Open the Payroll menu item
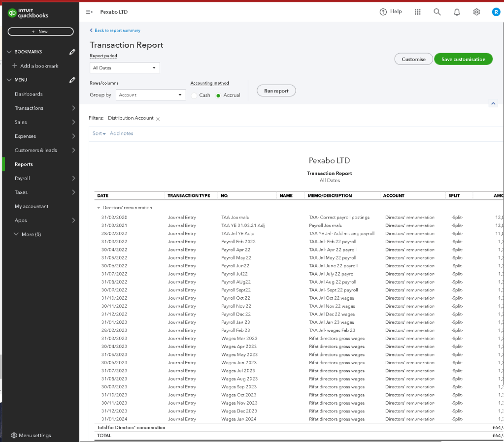Viewport: 504px width, 442px height. [22, 178]
